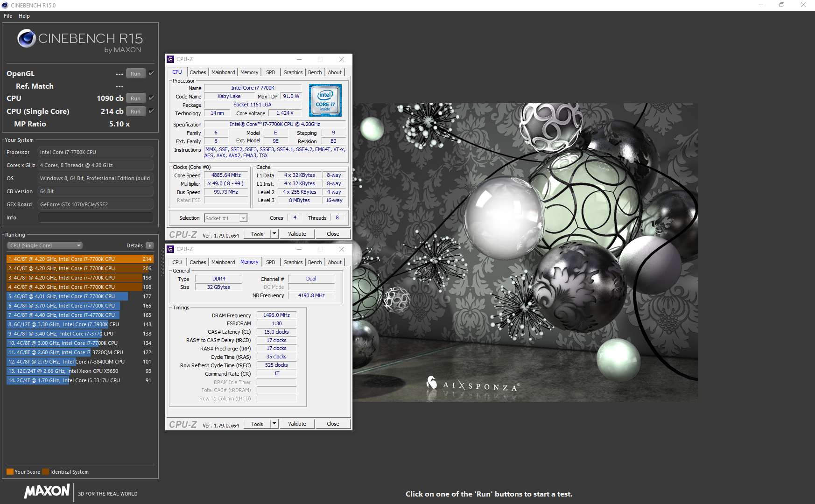
Task: Expand Tools arrow in CPU-Z processor window
Action: point(274,234)
